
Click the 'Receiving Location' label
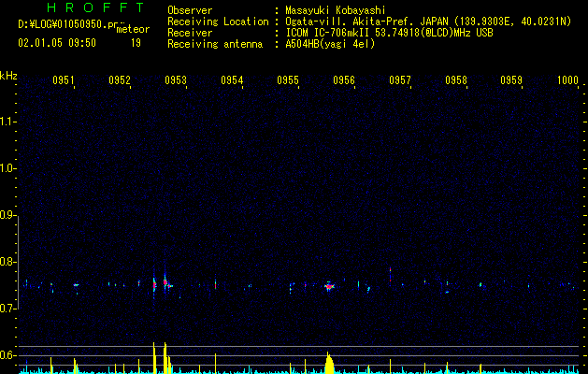(x=218, y=22)
